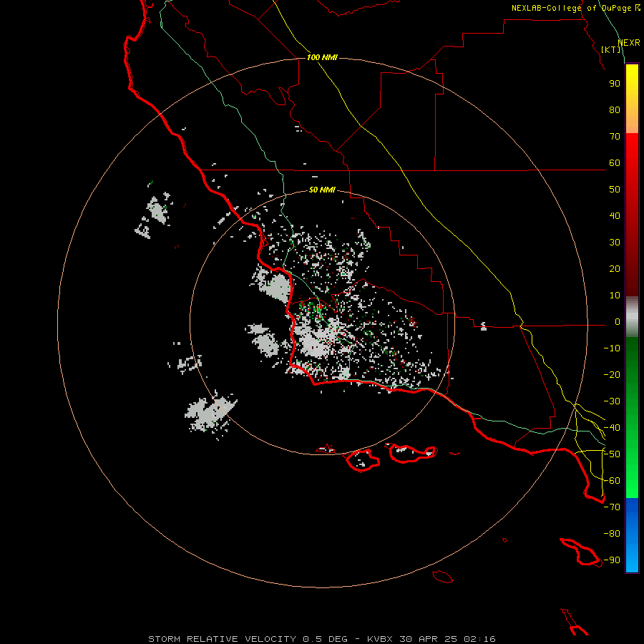Click the 60 knot value on the scale
644x644 pixels.
click(615, 162)
